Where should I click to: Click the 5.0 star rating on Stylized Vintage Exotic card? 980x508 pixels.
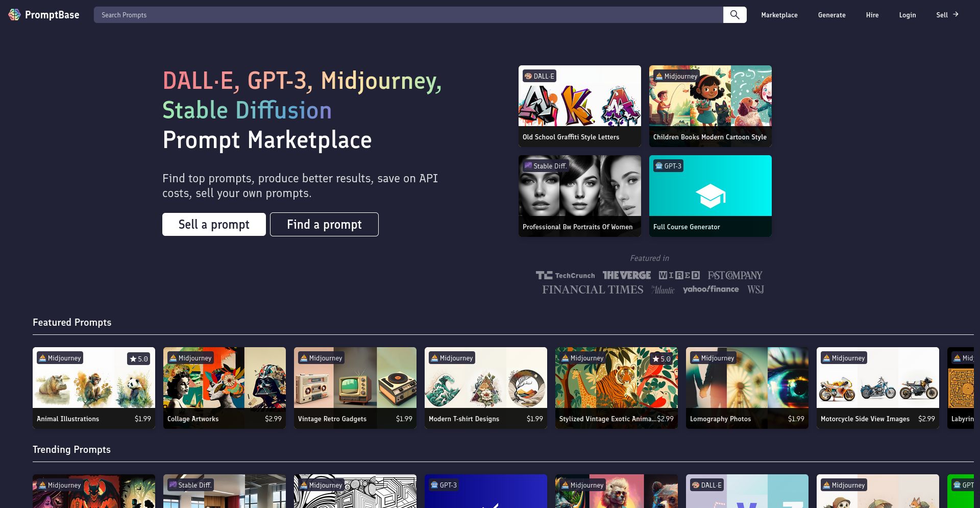[661, 359]
